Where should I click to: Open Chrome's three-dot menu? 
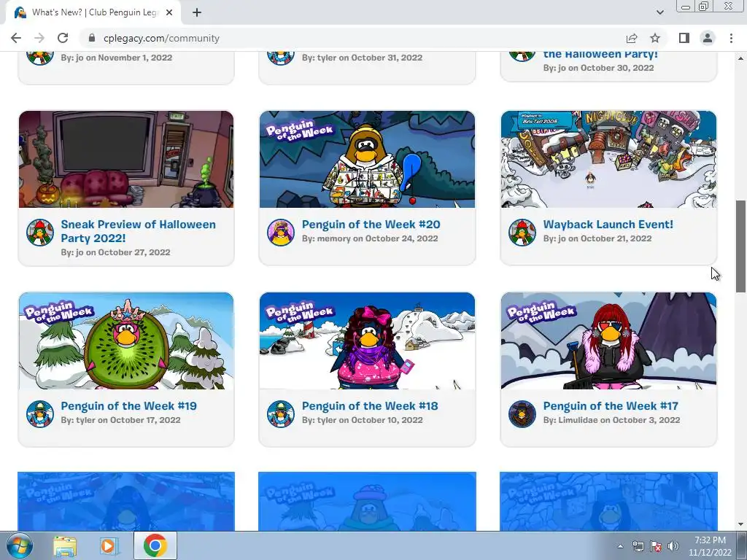pyautogui.click(x=731, y=38)
